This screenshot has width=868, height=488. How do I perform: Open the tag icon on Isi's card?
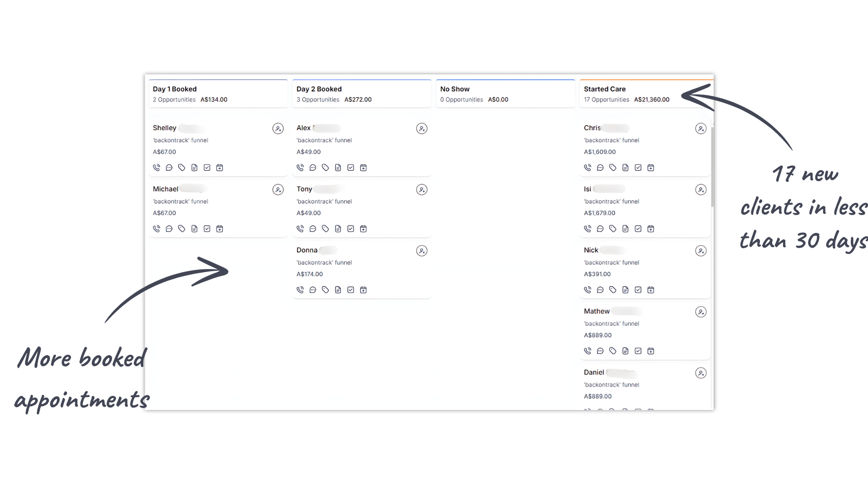(x=613, y=229)
